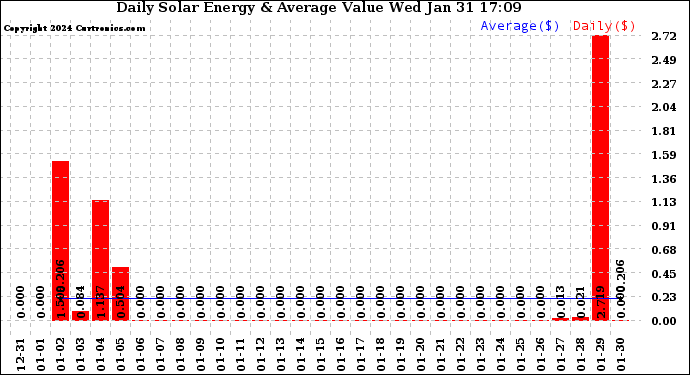Image resolution: width=690 pixels, height=375 pixels.
Task: Click the 12-31 date label
Action: pyautogui.click(x=20, y=354)
